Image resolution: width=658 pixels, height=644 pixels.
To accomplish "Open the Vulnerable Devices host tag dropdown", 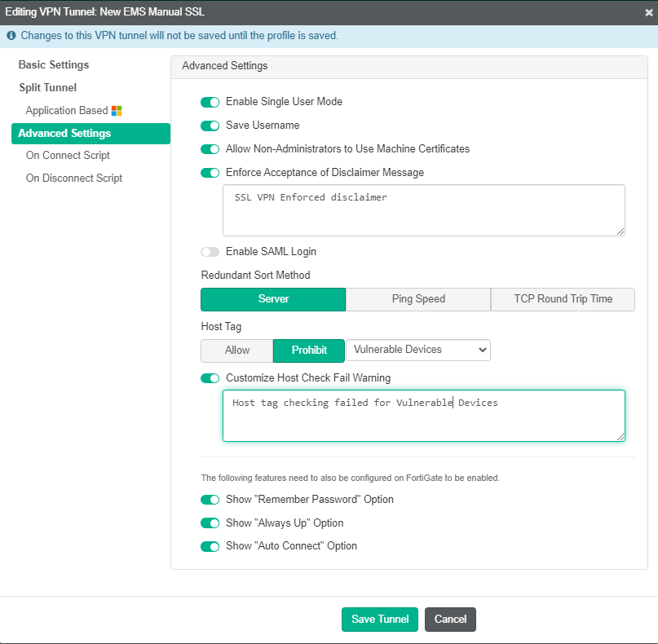I will coord(418,350).
